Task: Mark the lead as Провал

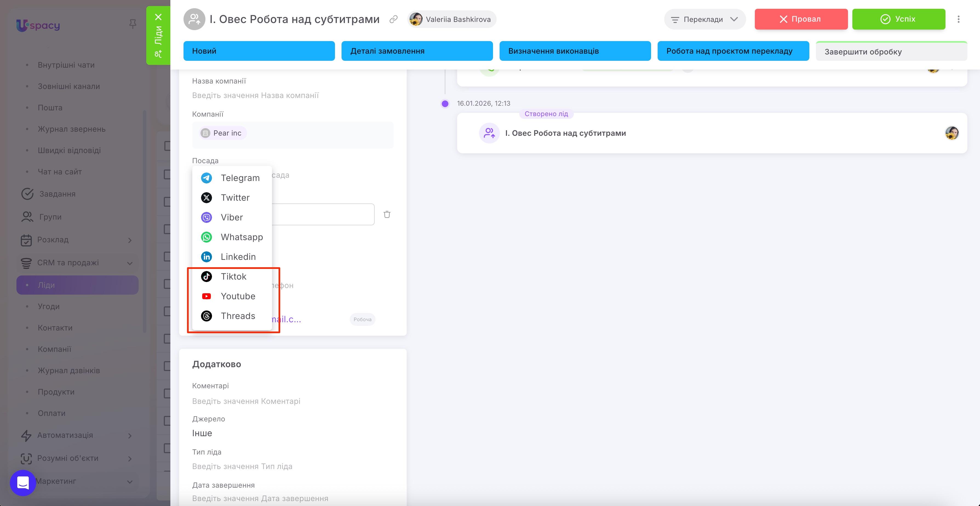Action: [801, 19]
